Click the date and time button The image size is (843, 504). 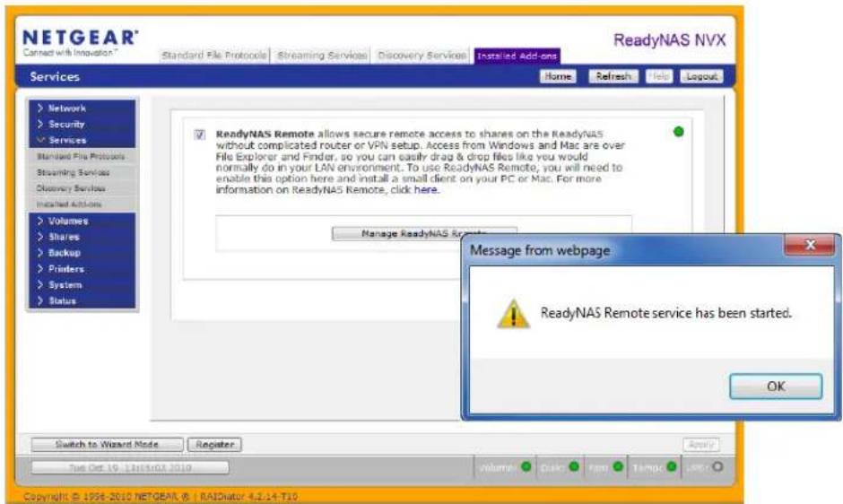tap(130, 467)
